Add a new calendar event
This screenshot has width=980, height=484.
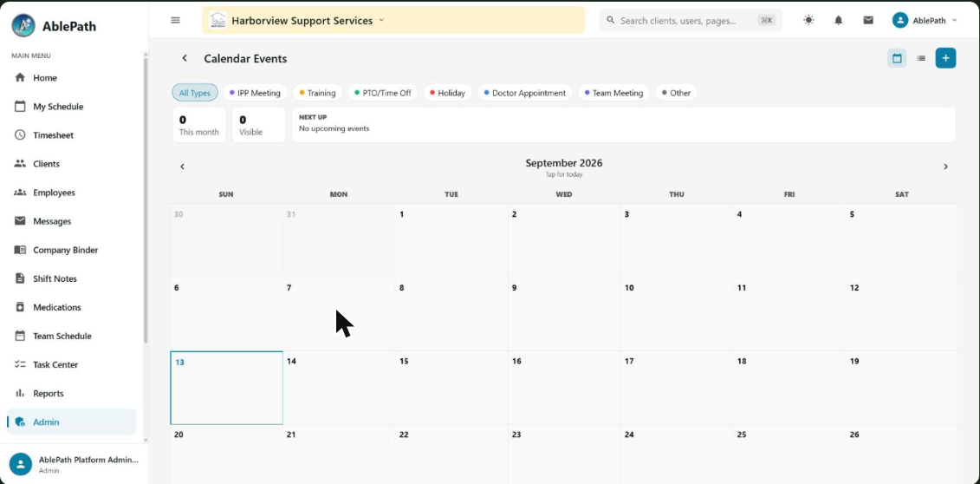pyautogui.click(x=945, y=58)
